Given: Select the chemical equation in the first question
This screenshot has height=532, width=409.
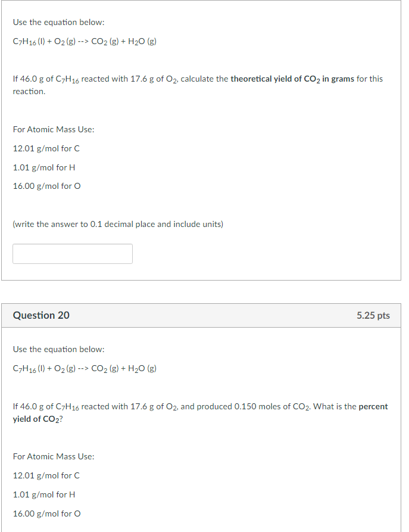Looking at the screenshot, I should [85, 41].
